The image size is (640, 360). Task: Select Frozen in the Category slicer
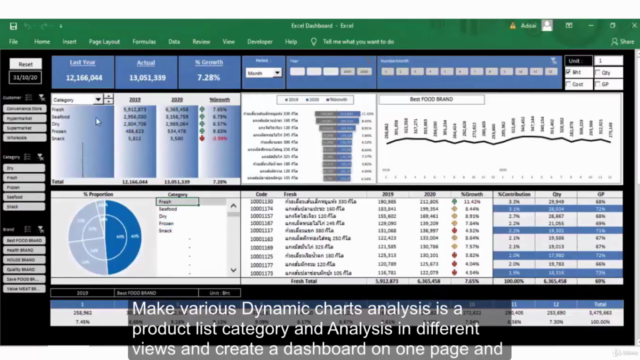24,187
